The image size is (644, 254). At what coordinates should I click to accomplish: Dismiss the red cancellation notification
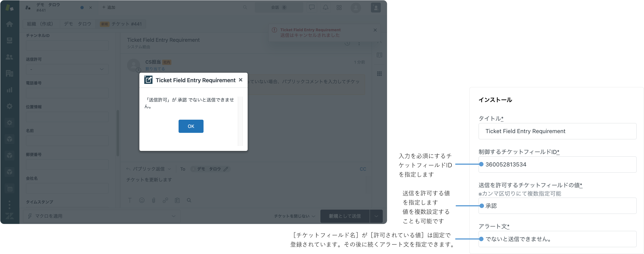point(375,30)
